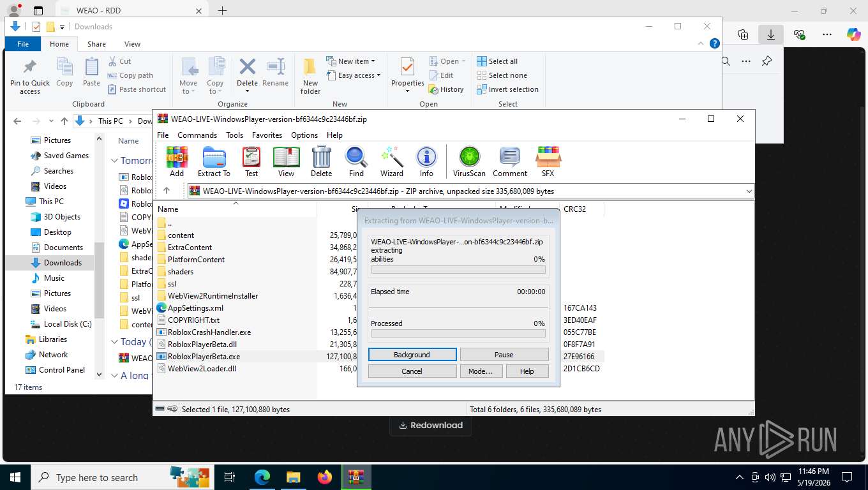Select RobloxPlayerBeta.dll in the archive
The image size is (868, 490).
click(x=202, y=345)
